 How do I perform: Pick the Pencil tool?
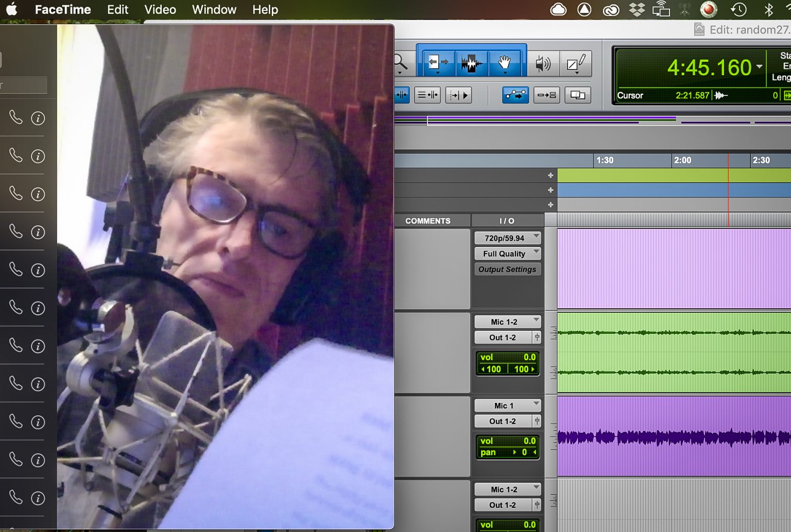[x=576, y=64]
